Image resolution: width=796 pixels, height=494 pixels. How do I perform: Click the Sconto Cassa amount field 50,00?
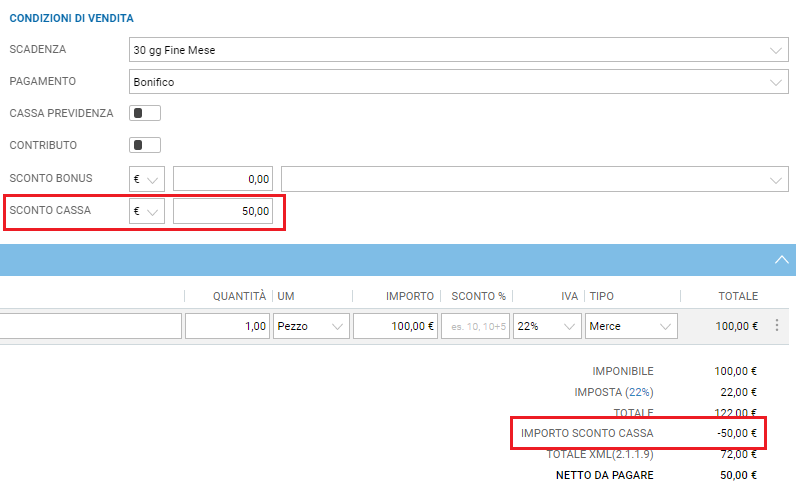(x=223, y=211)
